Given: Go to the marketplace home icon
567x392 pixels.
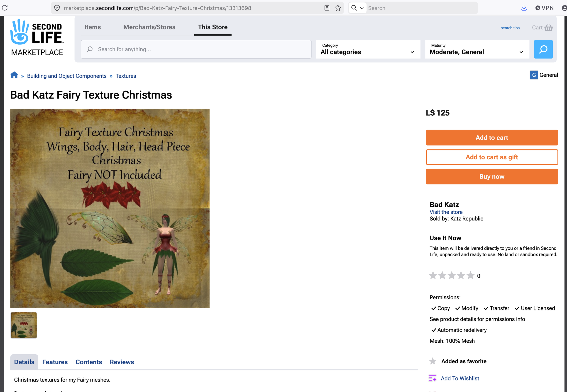Looking at the screenshot, I should tap(14, 75).
